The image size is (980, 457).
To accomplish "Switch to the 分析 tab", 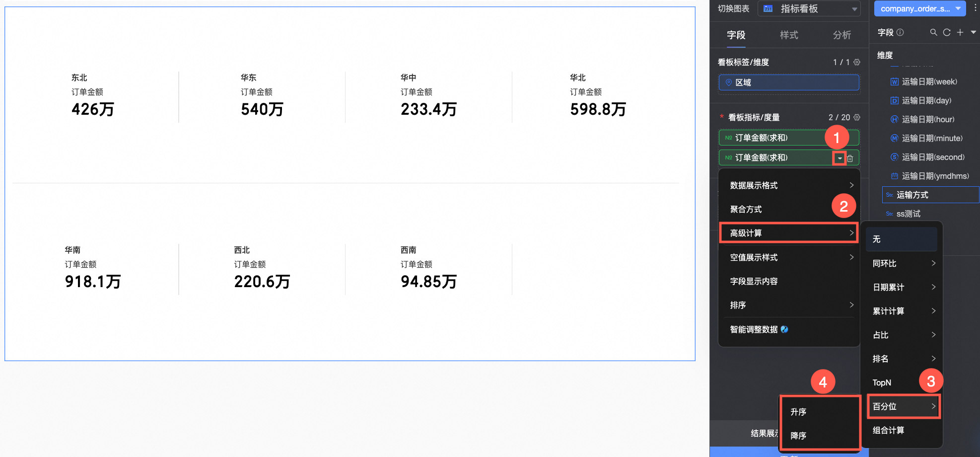I will pos(842,35).
